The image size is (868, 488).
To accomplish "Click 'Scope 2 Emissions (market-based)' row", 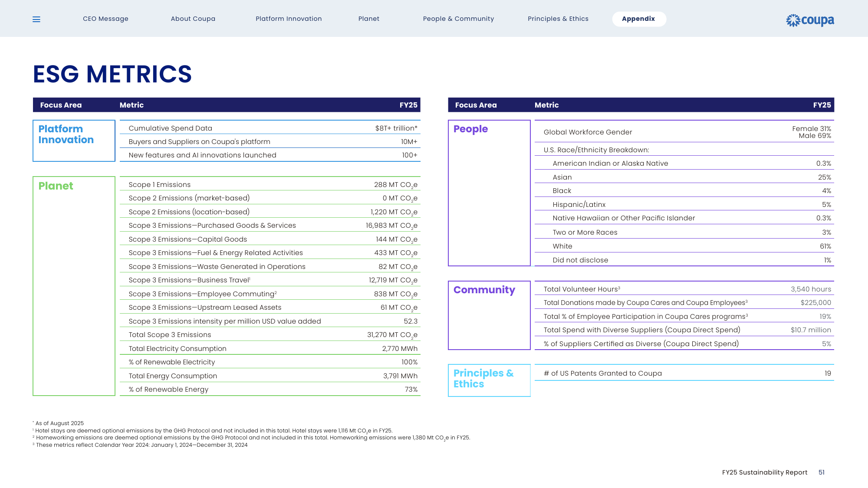I will 270,198.
